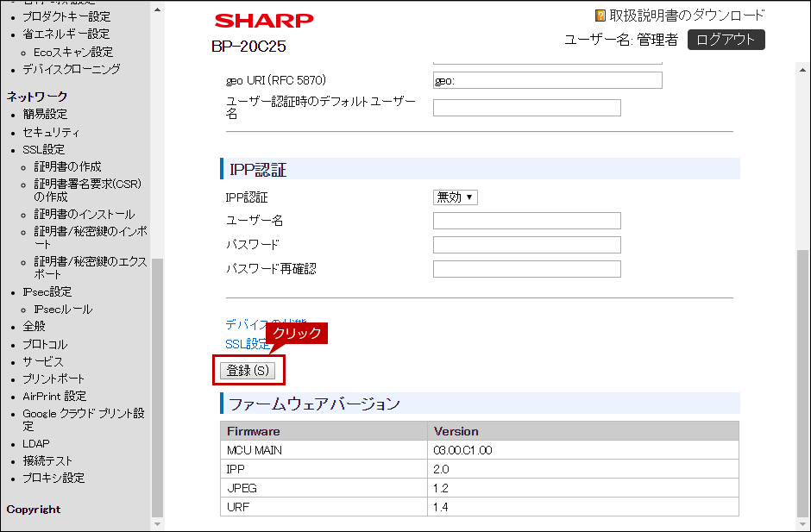The width and height of the screenshot is (811, 532).
Task: Click the パスワード再確認 input field
Action: pyautogui.click(x=526, y=269)
